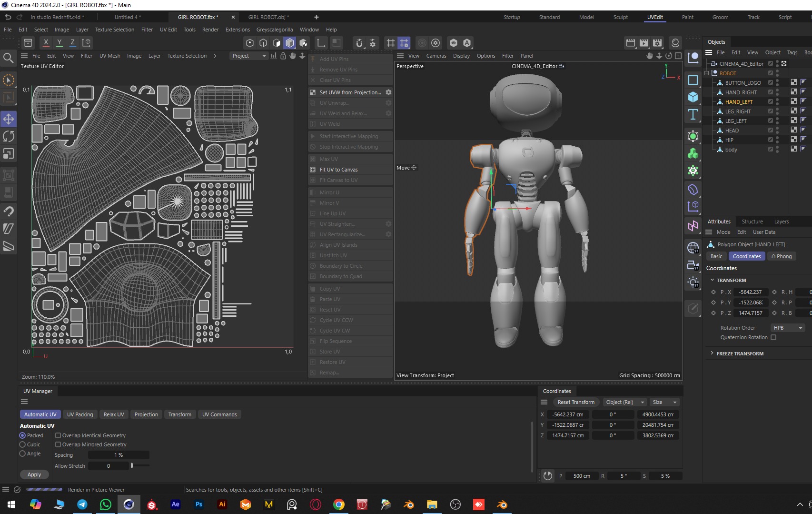The image size is (812, 514).
Task: Toggle the Y axis lock icon
Action: point(59,43)
